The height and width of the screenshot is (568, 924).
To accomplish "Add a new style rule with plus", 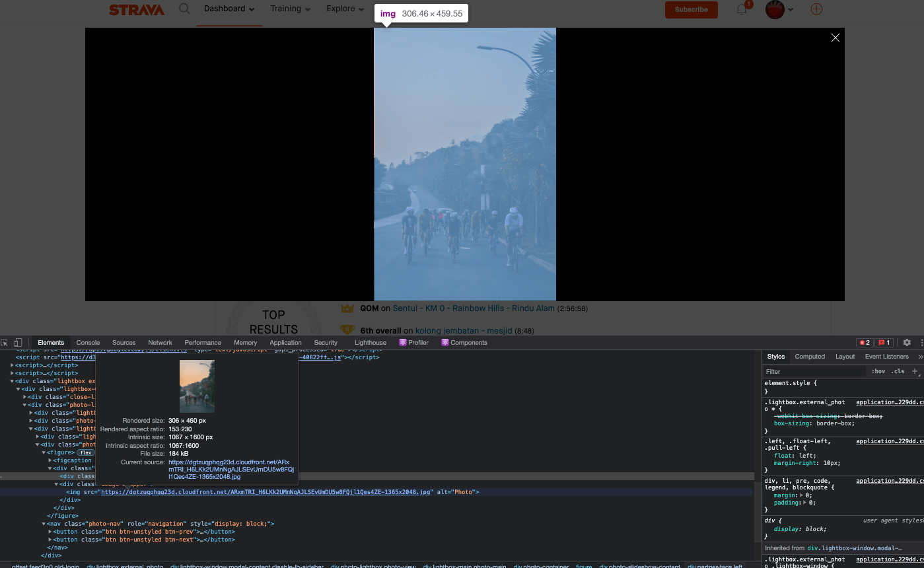I will point(915,371).
